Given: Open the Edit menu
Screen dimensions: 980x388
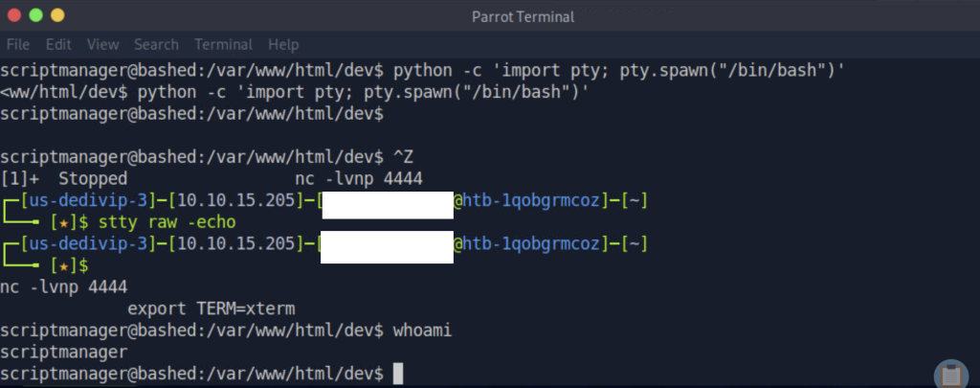Looking at the screenshot, I should tap(58, 45).
